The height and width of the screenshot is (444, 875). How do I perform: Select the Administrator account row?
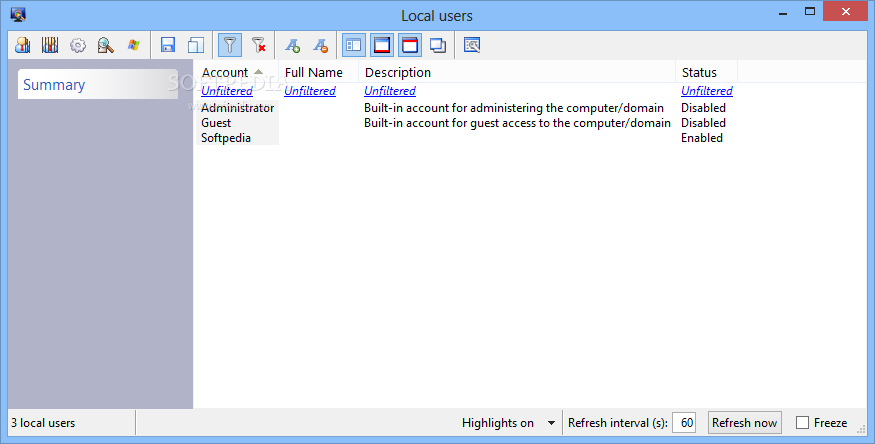[x=238, y=108]
